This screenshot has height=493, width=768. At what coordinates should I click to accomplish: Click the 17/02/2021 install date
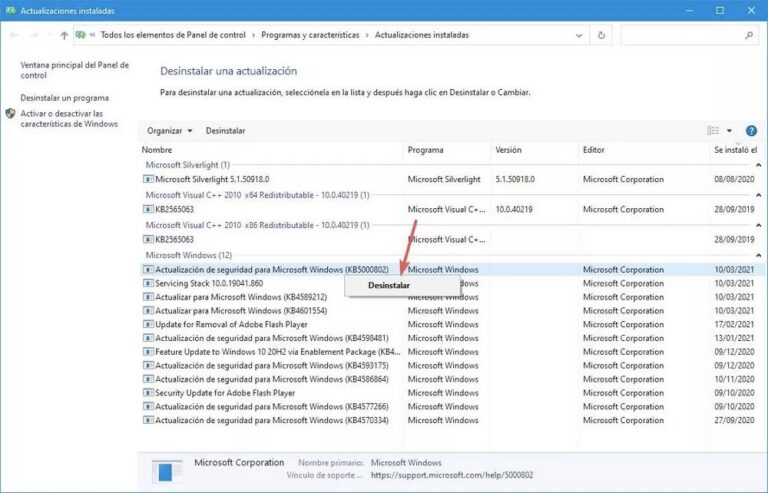pos(734,324)
